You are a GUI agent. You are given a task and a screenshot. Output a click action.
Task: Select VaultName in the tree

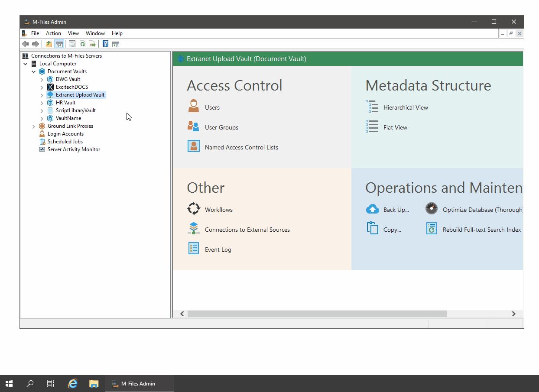68,118
